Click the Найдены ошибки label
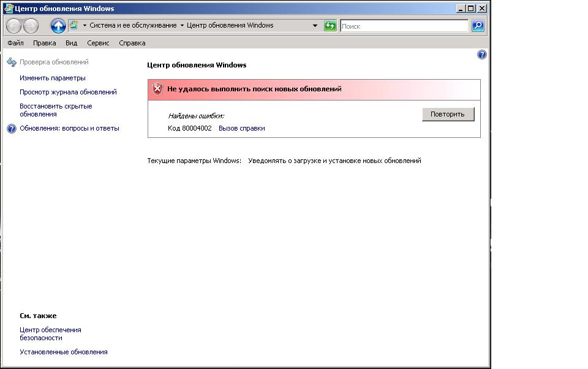Image resolution: width=588 pixels, height=369 pixels. [x=196, y=116]
